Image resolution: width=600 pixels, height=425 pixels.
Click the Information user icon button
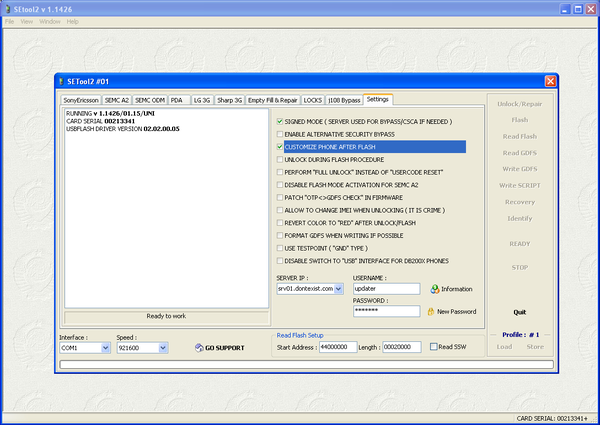pos(435,289)
